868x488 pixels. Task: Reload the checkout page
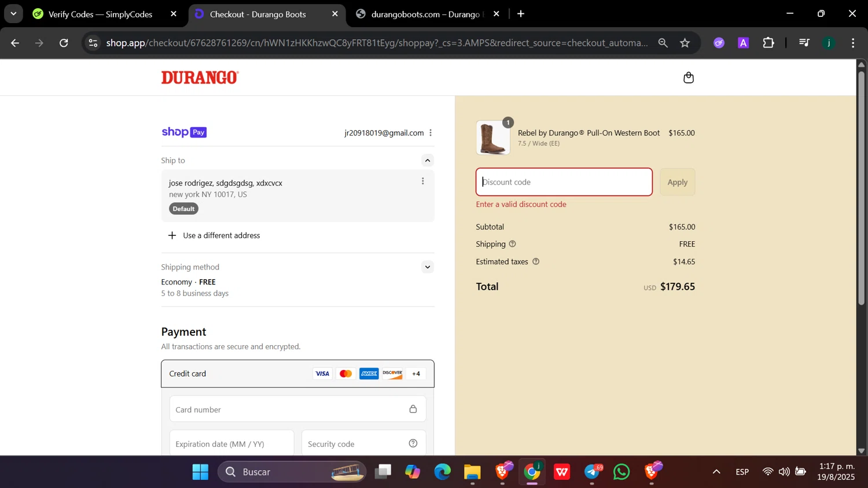(64, 43)
